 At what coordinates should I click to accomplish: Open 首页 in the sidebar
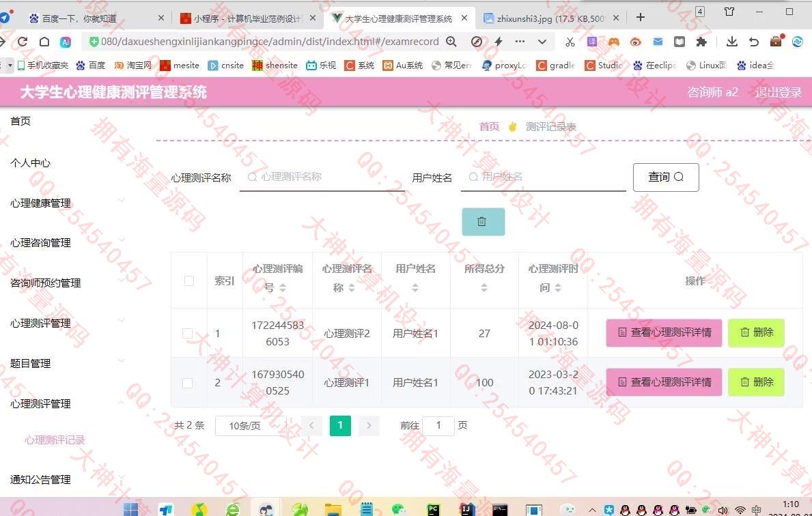(x=20, y=121)
